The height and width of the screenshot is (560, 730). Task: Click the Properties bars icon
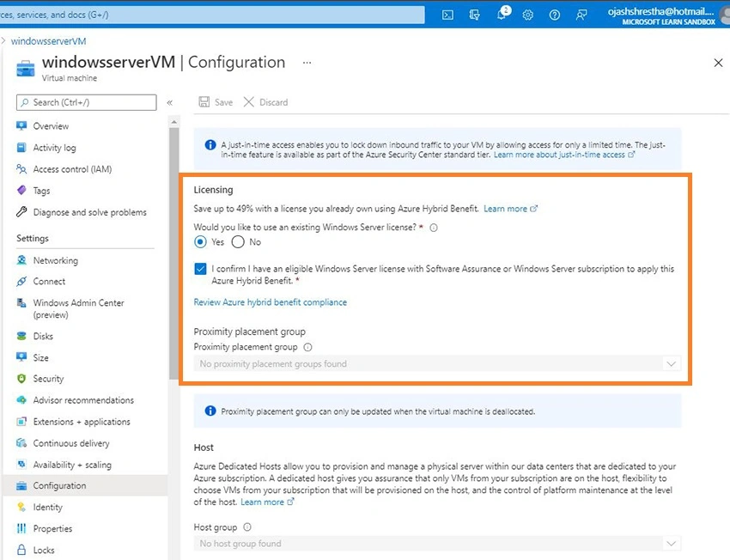tap(21, 528)
